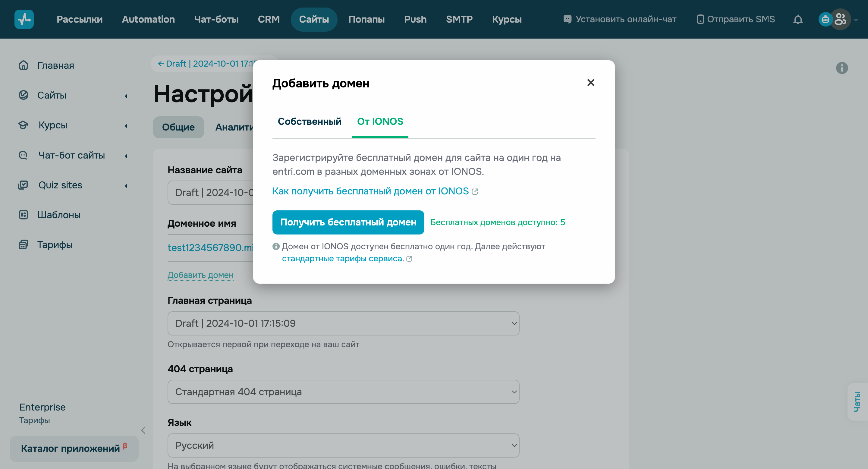The width and height of the screenshot is (868, 469).
Task: Click the Получить бесплатный домен button
Action: coord(348,222)
